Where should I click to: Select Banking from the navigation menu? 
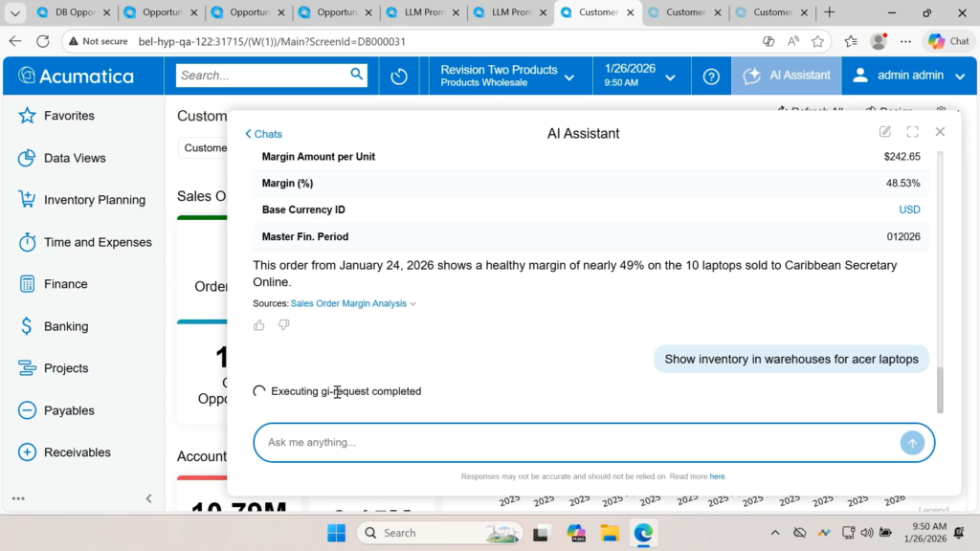pyautogui.click(x=66, y=326)
